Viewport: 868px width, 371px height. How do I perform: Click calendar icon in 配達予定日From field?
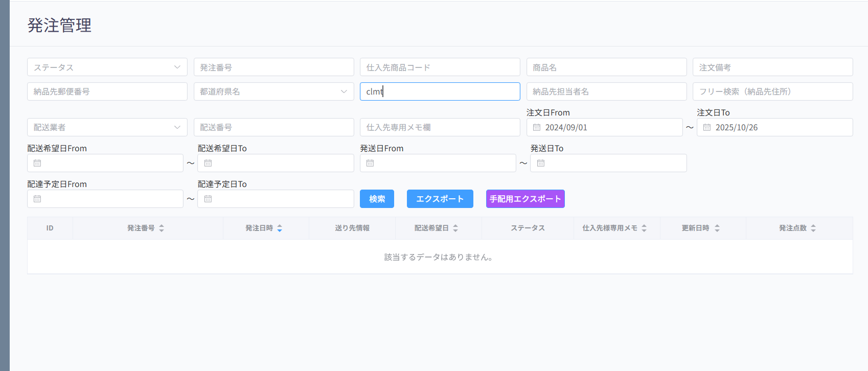pyautogui.click(x=37, y=199)
